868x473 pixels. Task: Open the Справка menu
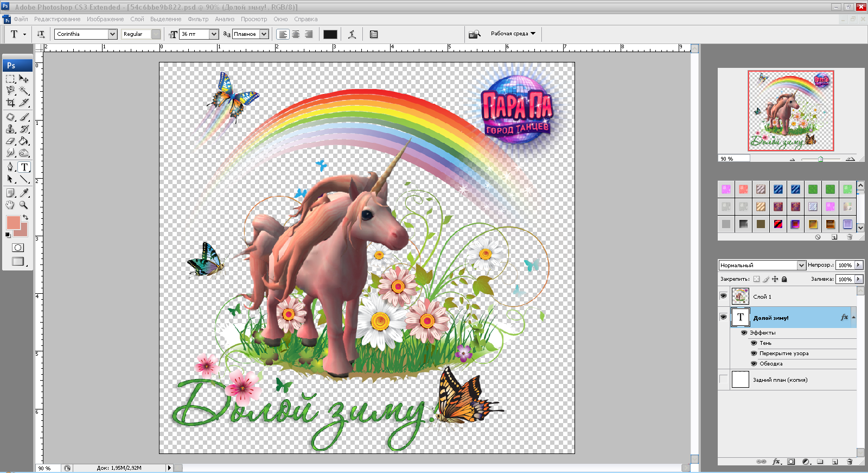[306, 19]
